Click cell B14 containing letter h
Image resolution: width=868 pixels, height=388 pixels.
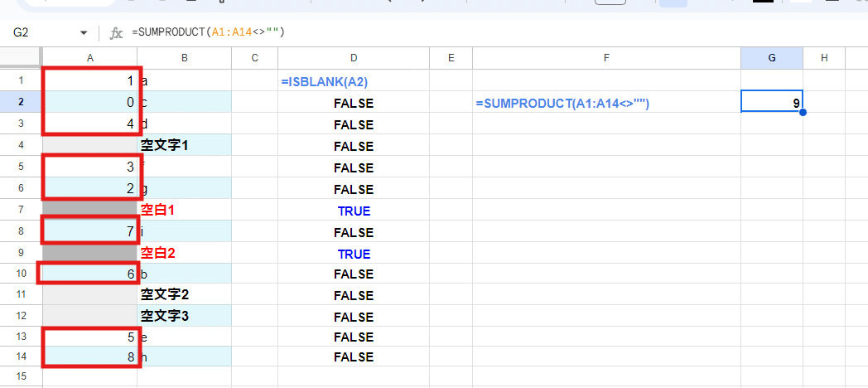(x=184, y=357)
